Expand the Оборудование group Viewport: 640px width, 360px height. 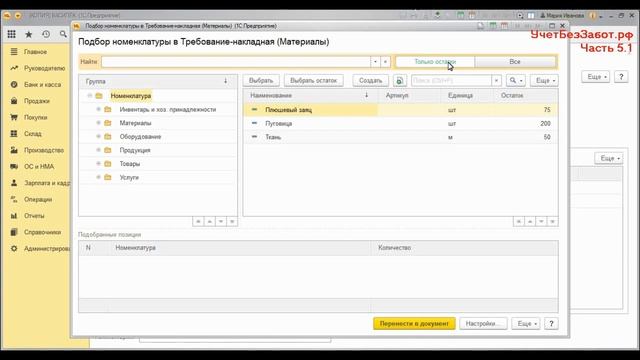coord(98,136)
